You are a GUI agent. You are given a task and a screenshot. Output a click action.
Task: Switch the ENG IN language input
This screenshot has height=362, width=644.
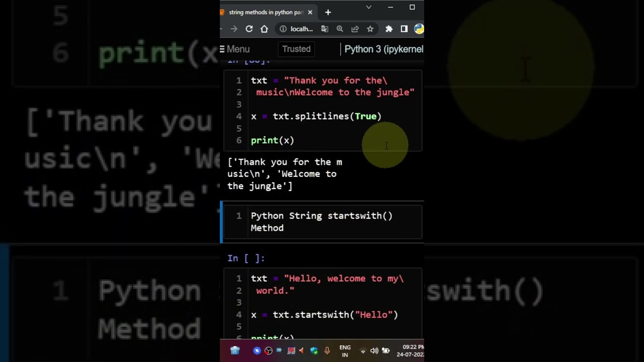click(x=345, y=351)
